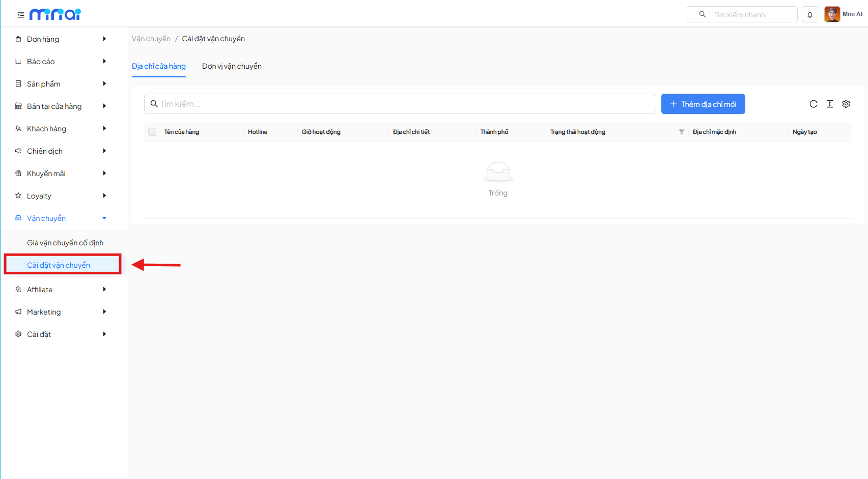Image resolution: width=868 pixels, height=479 pixels.
Task: Switch to Đơn vị vận chuyển tab
Action: pos(232,66)
